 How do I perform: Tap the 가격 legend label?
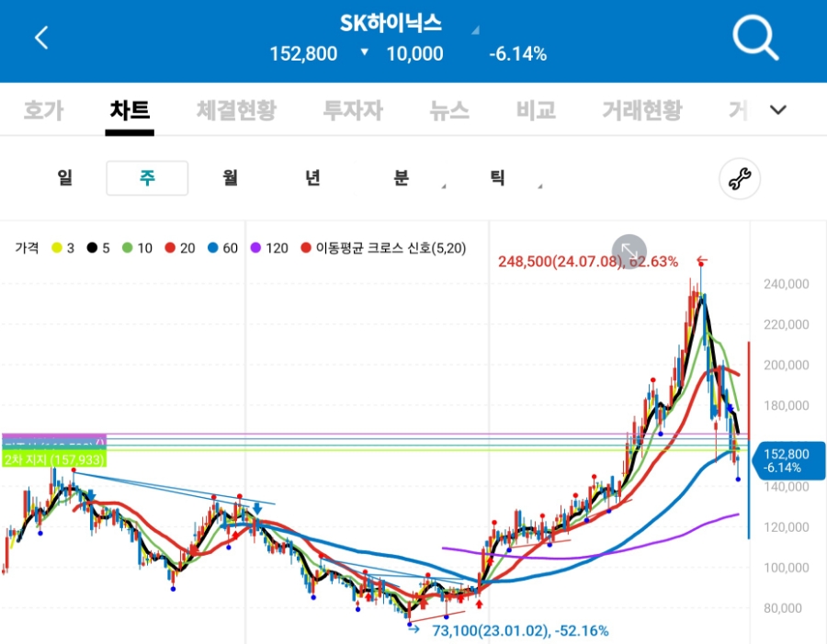27,248
